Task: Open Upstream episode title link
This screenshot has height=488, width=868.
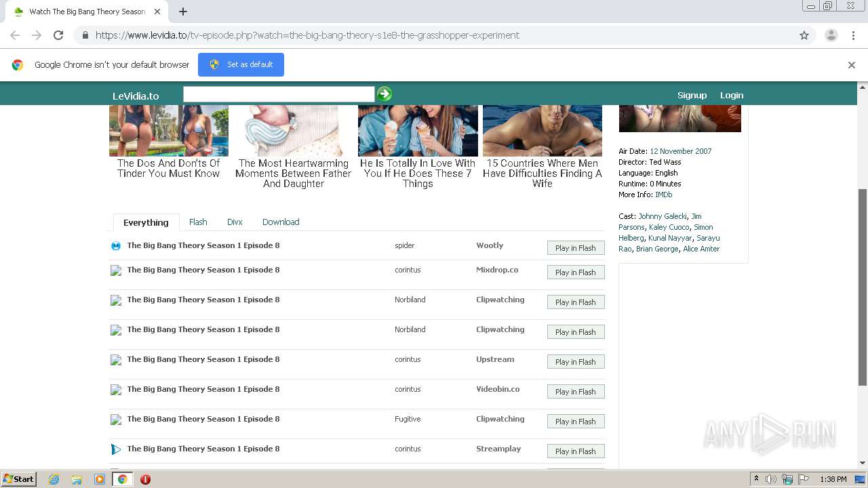Action: tap(203, 359)
